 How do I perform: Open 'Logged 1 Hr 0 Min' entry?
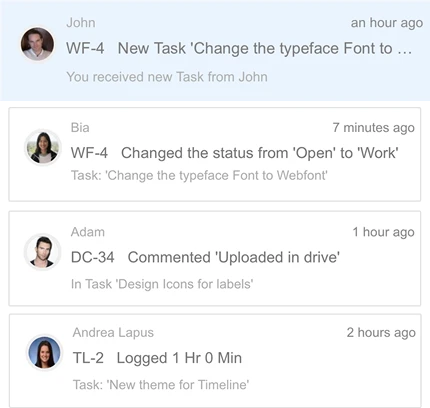pyautogui.click(x=179, y=358)
